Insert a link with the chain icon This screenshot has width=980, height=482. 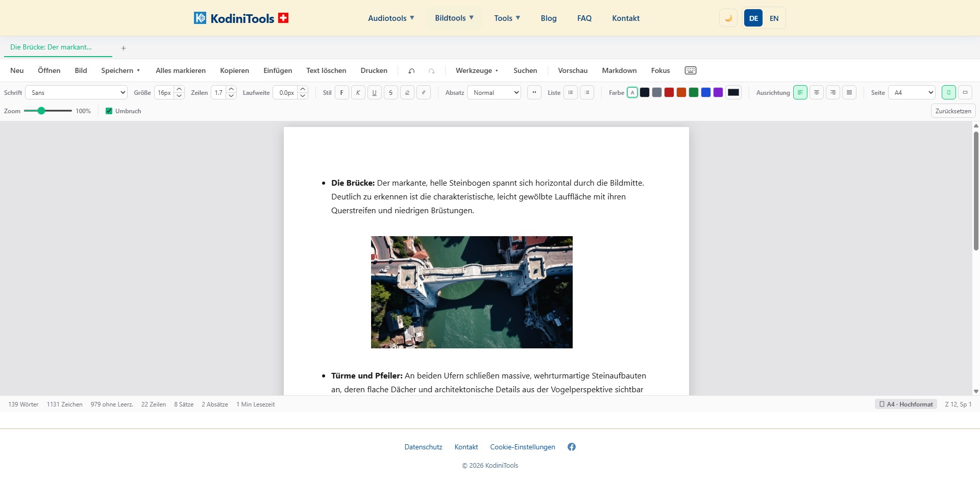pyautogui.click(x=423, y=92)
